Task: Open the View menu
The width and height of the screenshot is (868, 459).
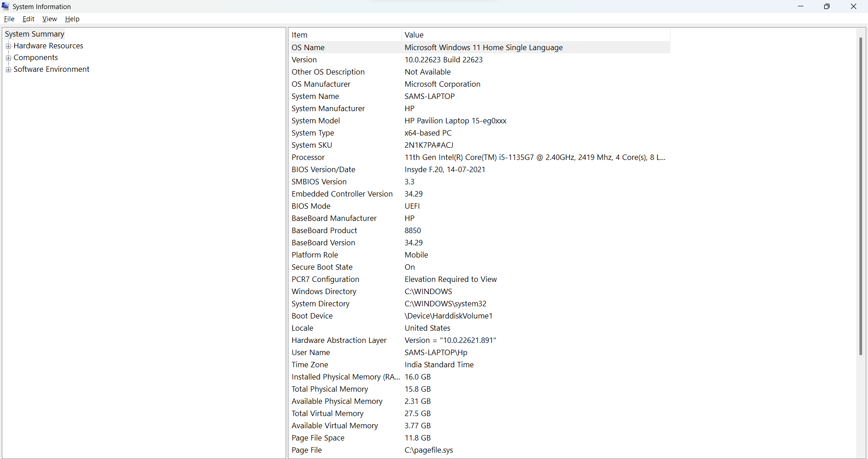Action: click(x=49, y=19)
